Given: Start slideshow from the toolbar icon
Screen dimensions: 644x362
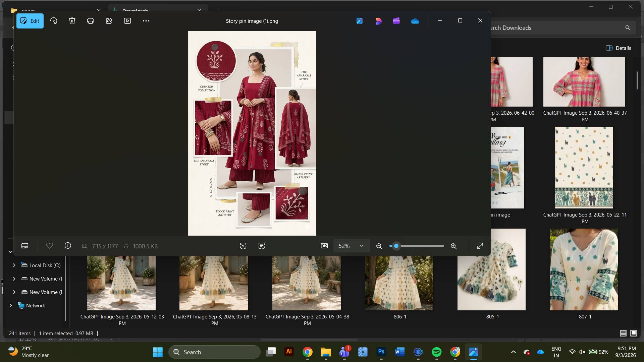Looking at the screenshot, I should coord(127,21).
